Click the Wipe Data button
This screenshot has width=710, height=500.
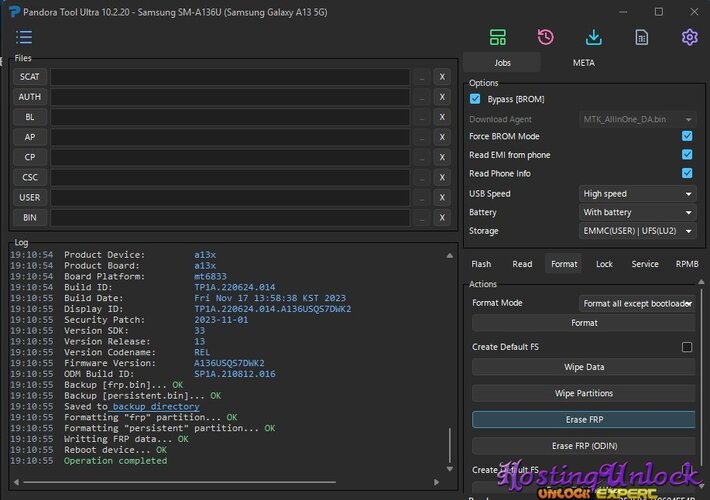(584, 367)
